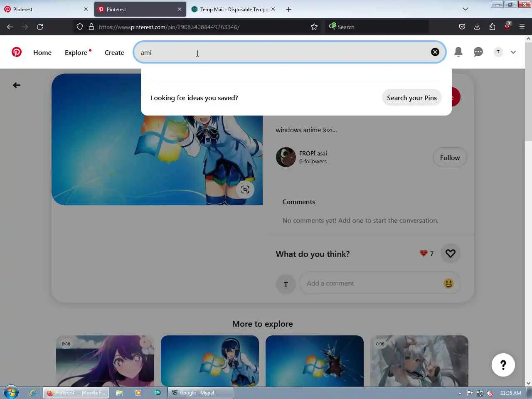
Task: Open the purple-haired anime girl video pin
Action: (105, 361)
